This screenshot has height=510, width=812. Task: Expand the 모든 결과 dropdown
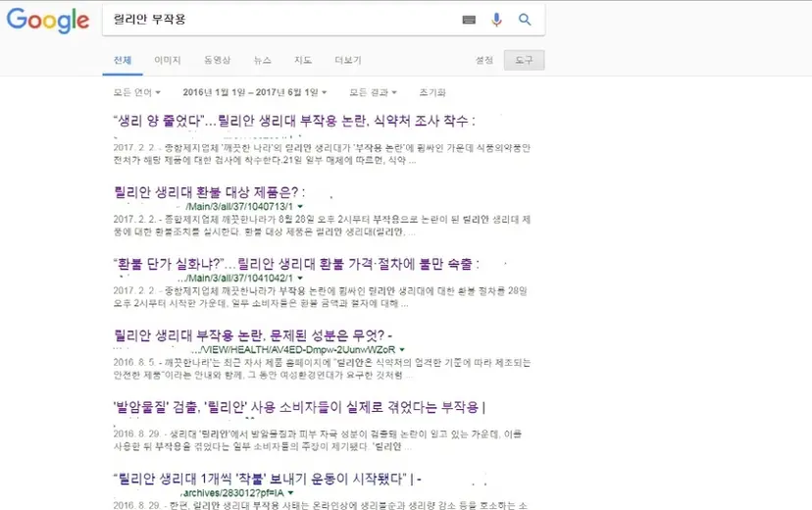point(373,92)
